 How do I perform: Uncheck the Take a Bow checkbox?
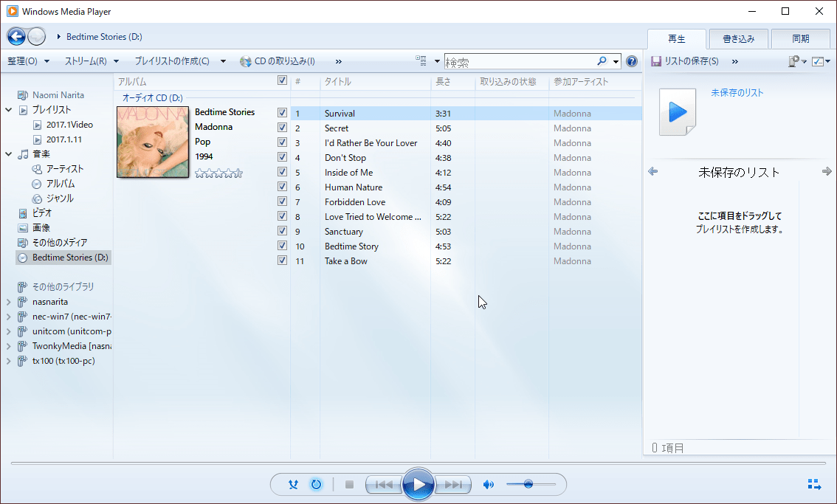coord(283,260)
